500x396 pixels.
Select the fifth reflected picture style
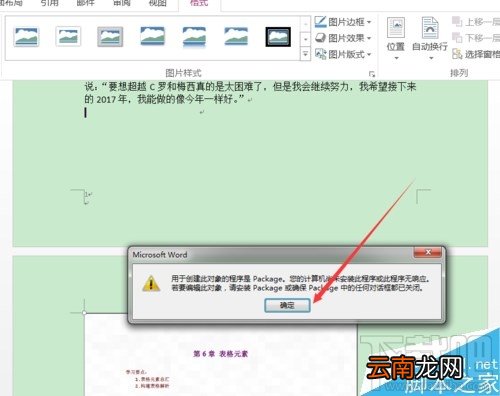194,37
